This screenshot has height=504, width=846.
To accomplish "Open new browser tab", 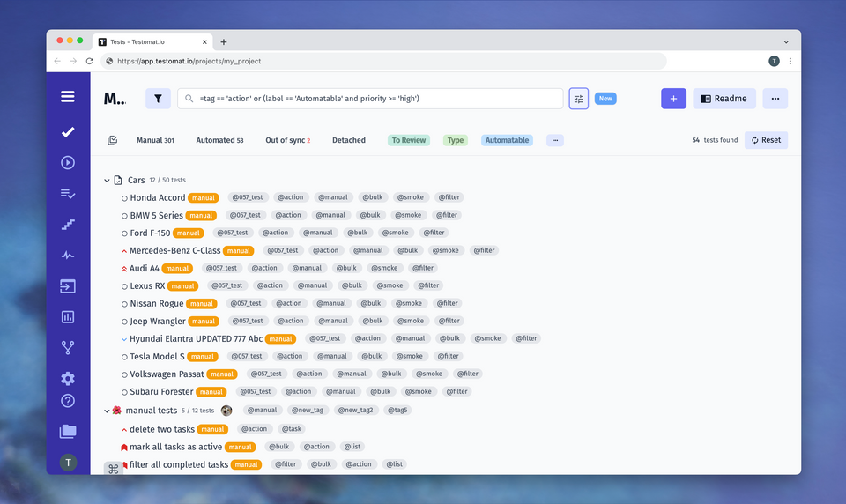I will tap(223, 41).
